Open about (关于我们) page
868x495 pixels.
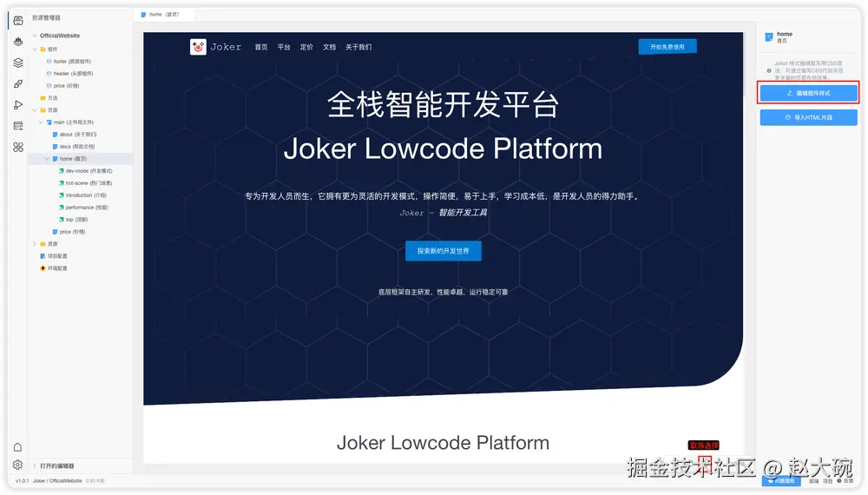click(x=78, y=135)
